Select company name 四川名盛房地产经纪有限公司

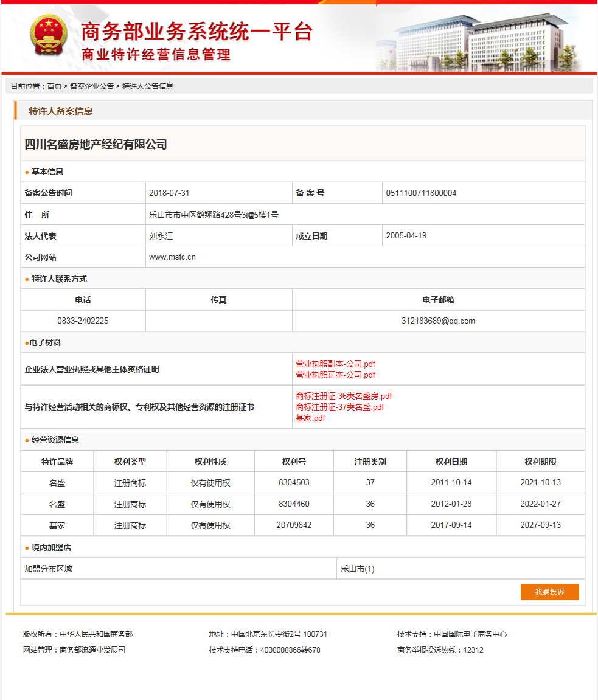pos(96,144)
